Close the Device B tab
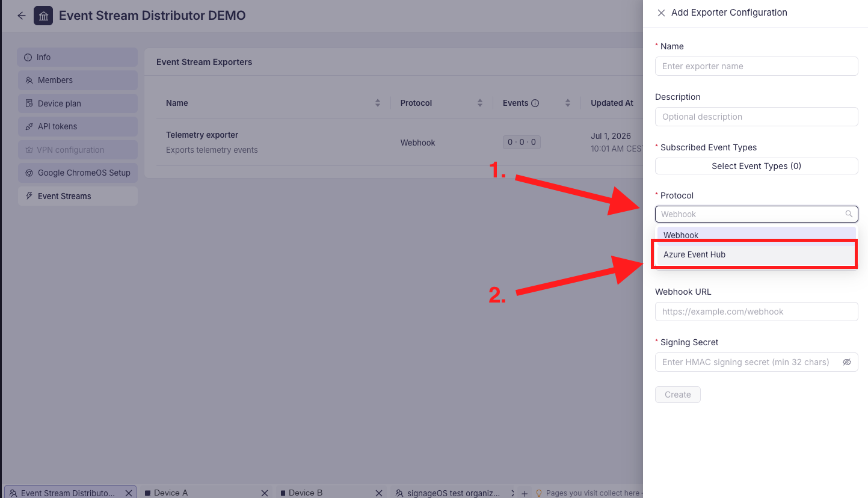868x498 pixels. [379, 493]
